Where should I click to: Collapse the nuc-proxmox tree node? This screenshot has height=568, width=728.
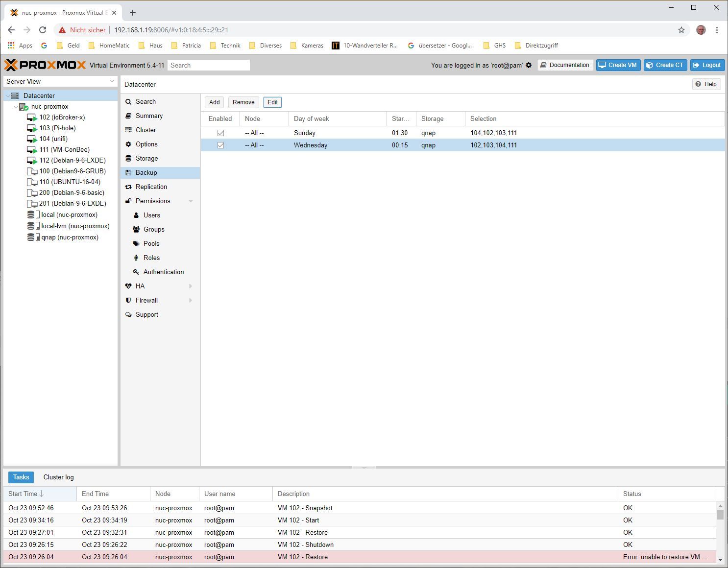tap(15, 107)
